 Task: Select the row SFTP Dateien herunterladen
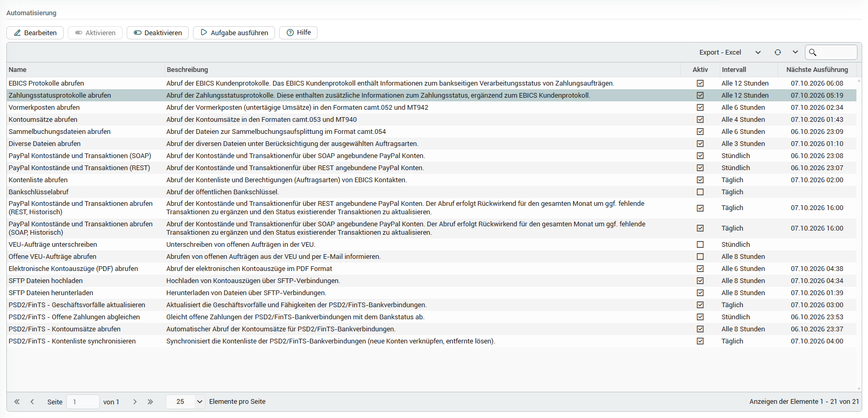432,293
